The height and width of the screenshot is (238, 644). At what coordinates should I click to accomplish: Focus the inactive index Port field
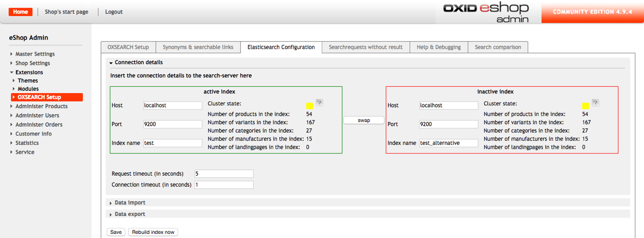tap(448, 124)
